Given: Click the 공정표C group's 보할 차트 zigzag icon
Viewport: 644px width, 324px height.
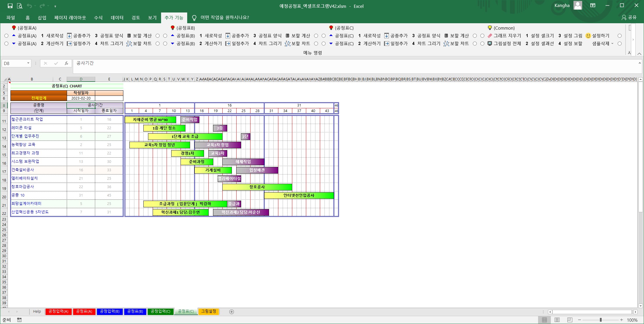Looking at the screenshot, I should point(446,44).
